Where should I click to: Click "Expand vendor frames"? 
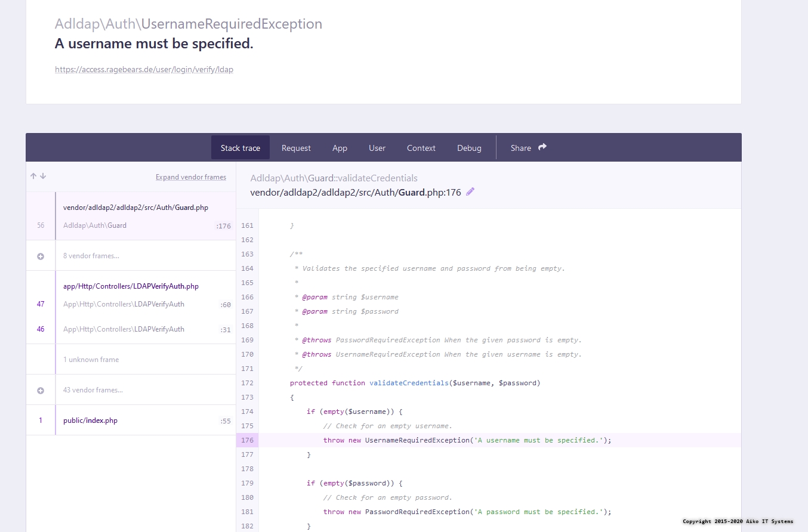[191, 177]
